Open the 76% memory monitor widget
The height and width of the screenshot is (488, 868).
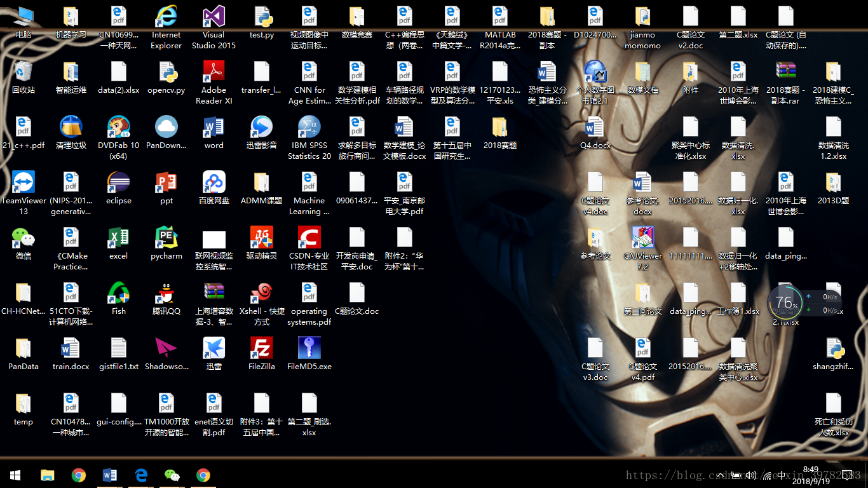[786, 302]
